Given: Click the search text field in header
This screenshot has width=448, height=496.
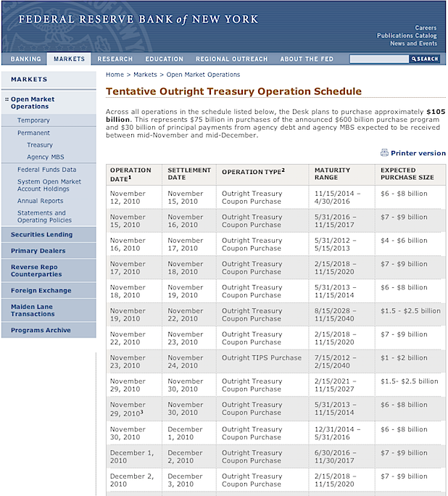Looking at the screenshot, I should (x=379, y=59).
